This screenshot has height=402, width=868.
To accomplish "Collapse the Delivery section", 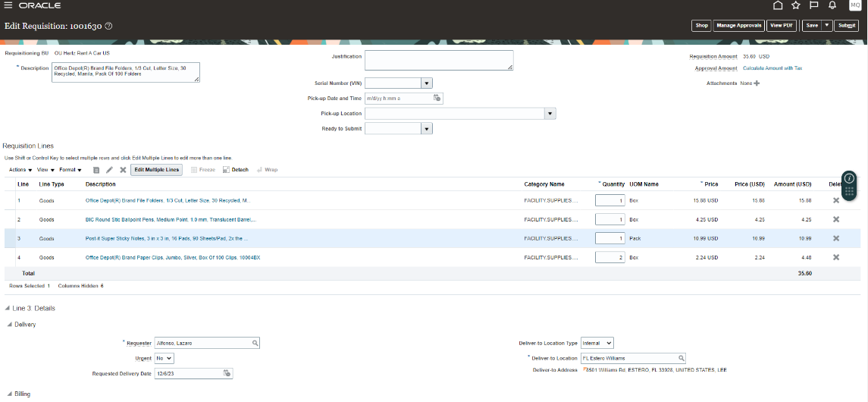I will click(x=9, y=325).
